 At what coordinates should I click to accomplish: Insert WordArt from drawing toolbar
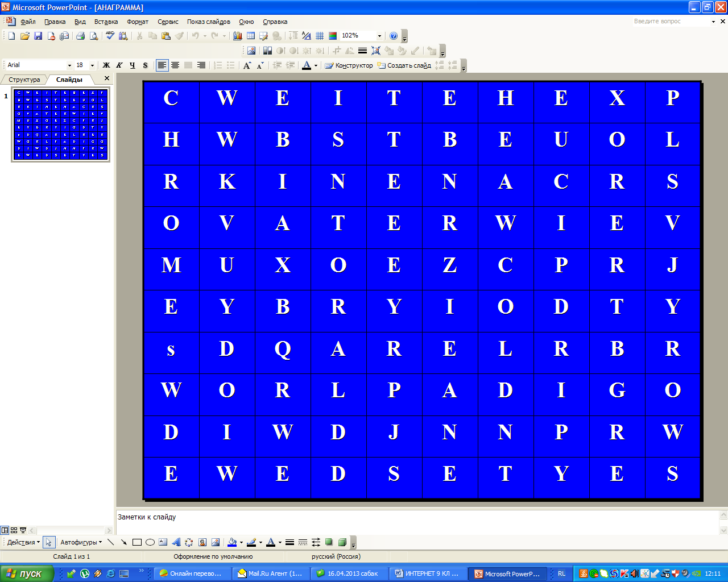click(x=176, y=542)
